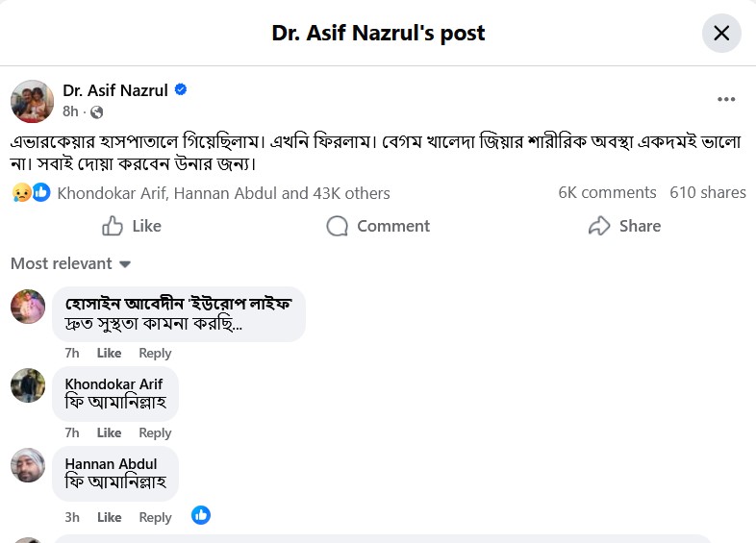Image resolution: width=756 pixels, height=543 pixels.
Task: Reply to the first comment by হোসাইন আবেদীন
Action: pyautogui.click(x=155, y=353)
